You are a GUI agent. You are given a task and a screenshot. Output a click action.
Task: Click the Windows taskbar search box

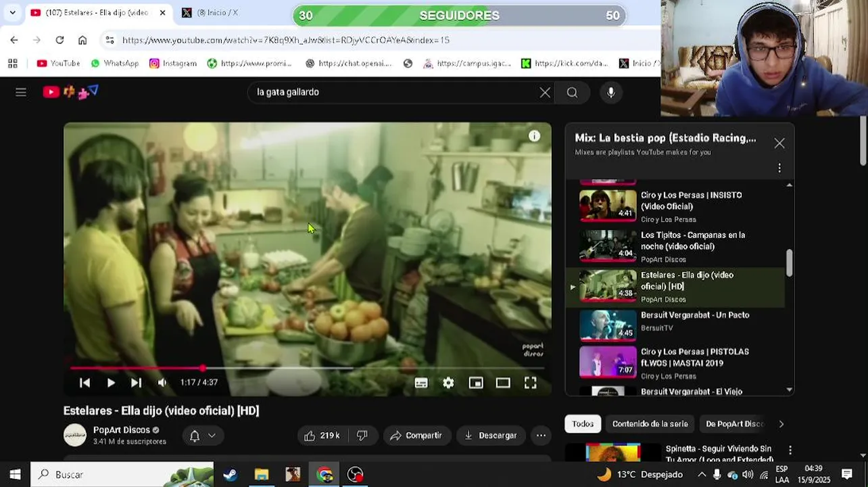coord(122,475)
